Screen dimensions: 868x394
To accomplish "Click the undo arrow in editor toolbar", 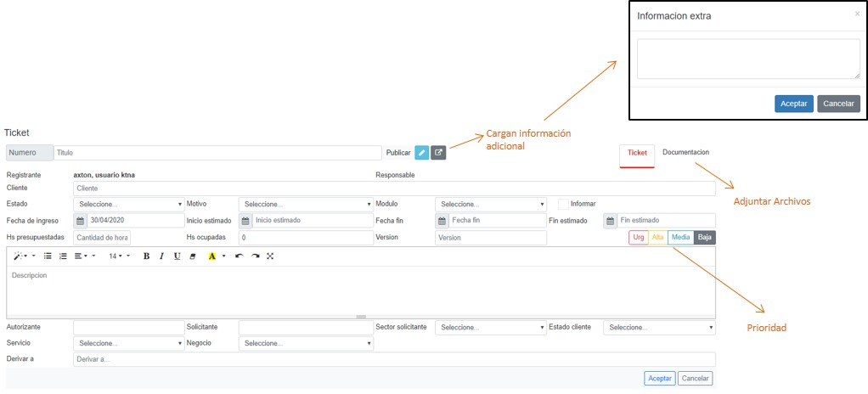I will (239, 256).
